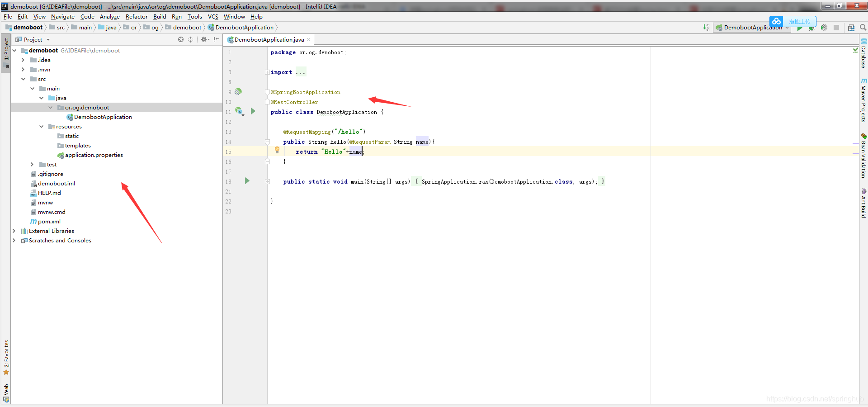The height and width of the screenshot is (407, 868).
Task: Click the Collapse All icon in Project panel
Action: 191,40
